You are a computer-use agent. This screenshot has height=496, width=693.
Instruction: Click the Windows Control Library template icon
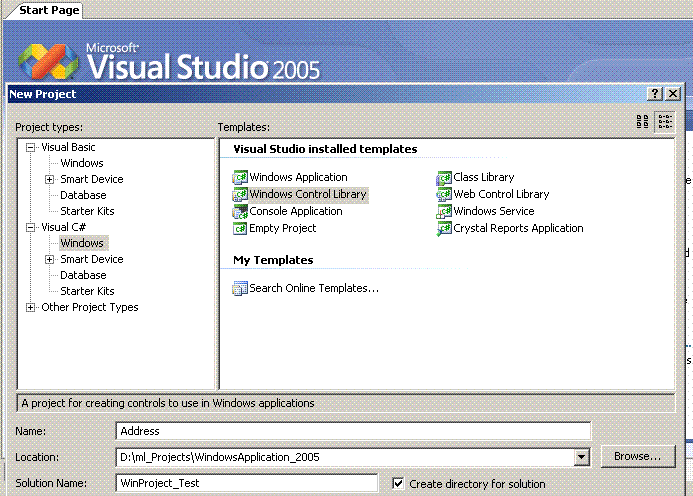coord(240,195)
